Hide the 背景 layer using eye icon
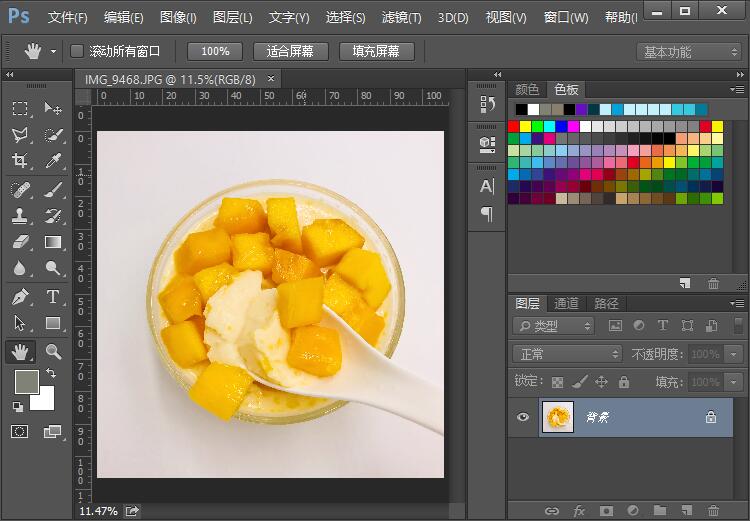 [522, 417]
